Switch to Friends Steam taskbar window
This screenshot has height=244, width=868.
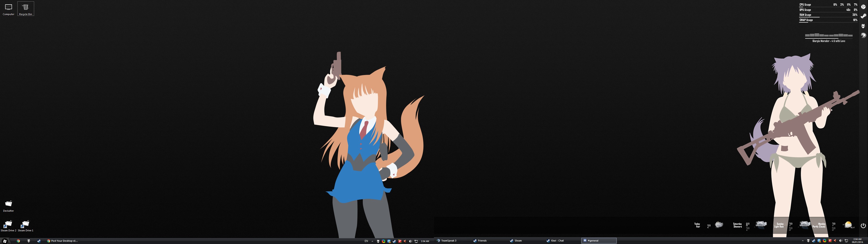coord(480,241)
